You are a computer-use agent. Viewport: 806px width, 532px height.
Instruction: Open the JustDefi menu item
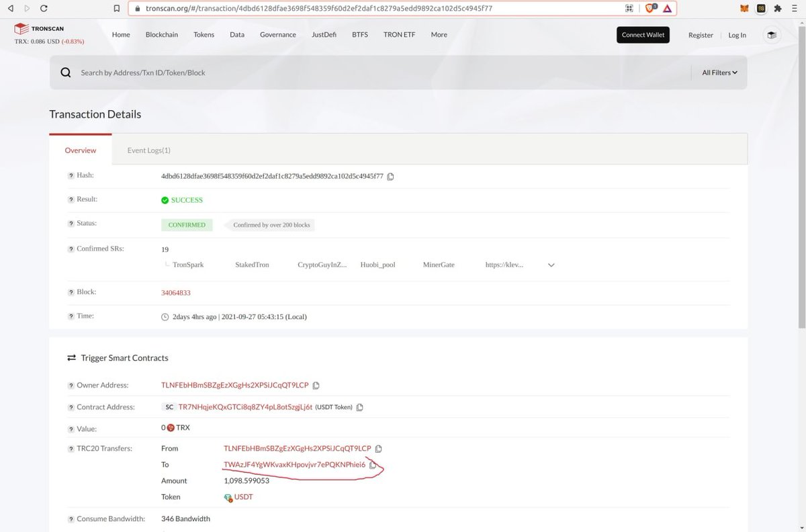tap(324, 35)
